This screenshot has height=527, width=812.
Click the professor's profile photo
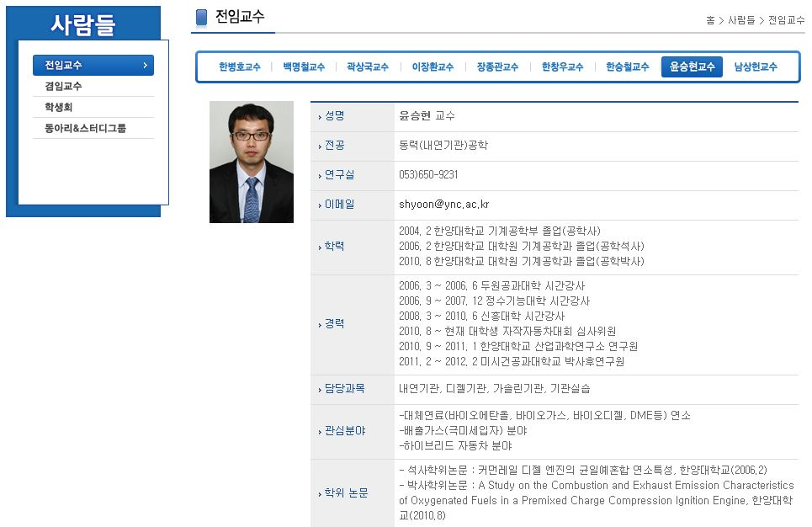coord(251,162)
